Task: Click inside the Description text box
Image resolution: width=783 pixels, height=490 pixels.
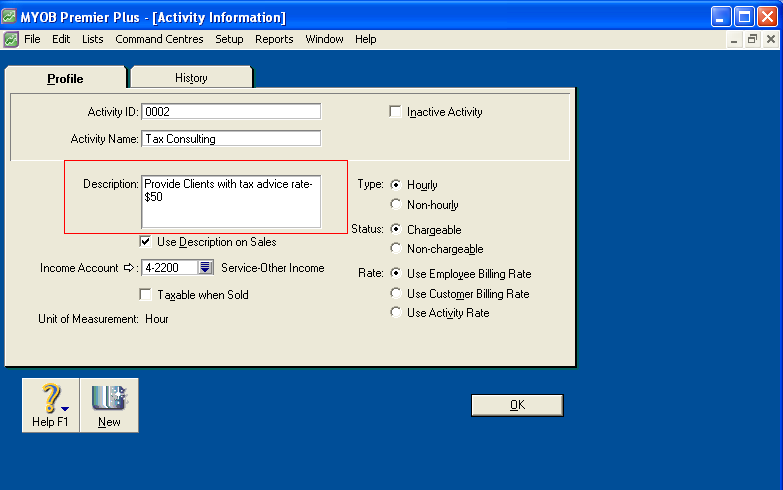Action: (231, 201)
